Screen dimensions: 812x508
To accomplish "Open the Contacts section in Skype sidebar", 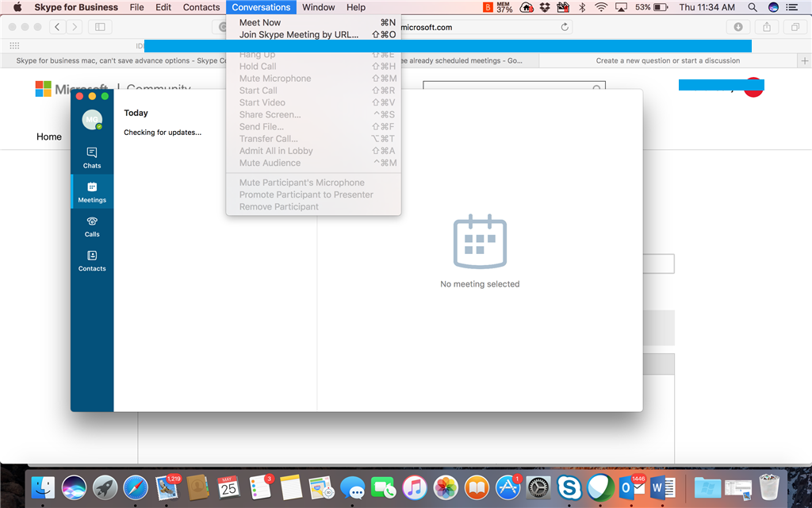I will point(92,260).
